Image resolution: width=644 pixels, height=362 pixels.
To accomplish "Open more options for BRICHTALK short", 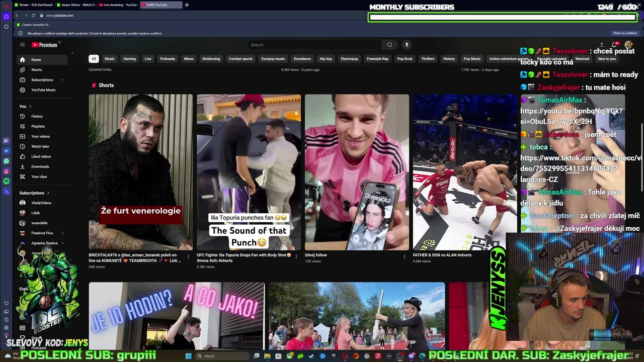I will coord(188,257).
